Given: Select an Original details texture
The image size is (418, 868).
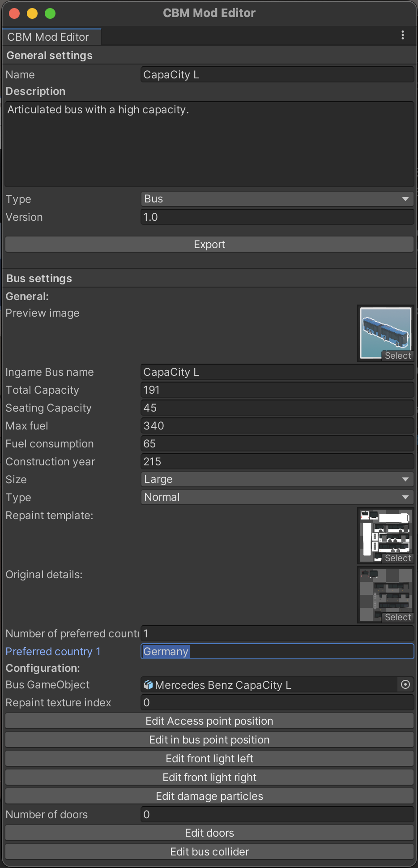Looking at the screenshot, I should click(x=386, y=595).
